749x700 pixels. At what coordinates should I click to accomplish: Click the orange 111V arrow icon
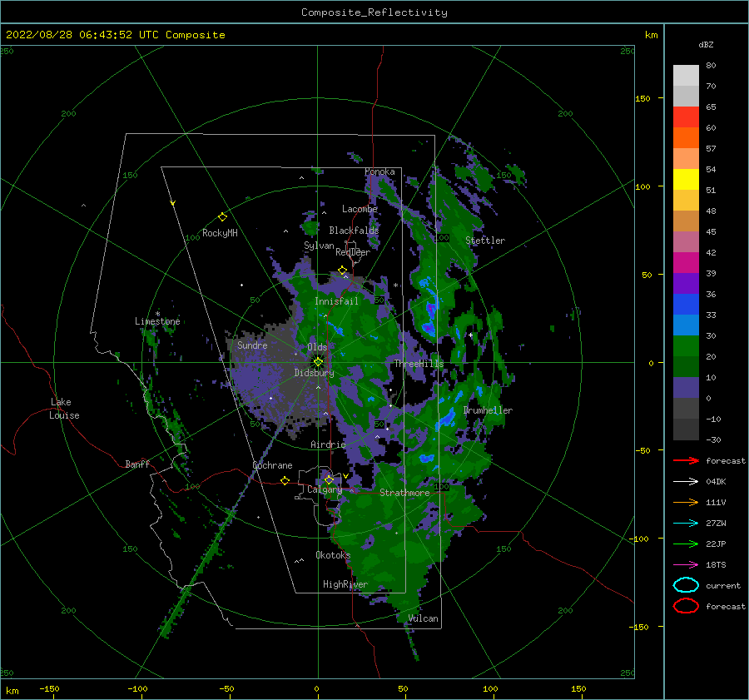[686, 502]
